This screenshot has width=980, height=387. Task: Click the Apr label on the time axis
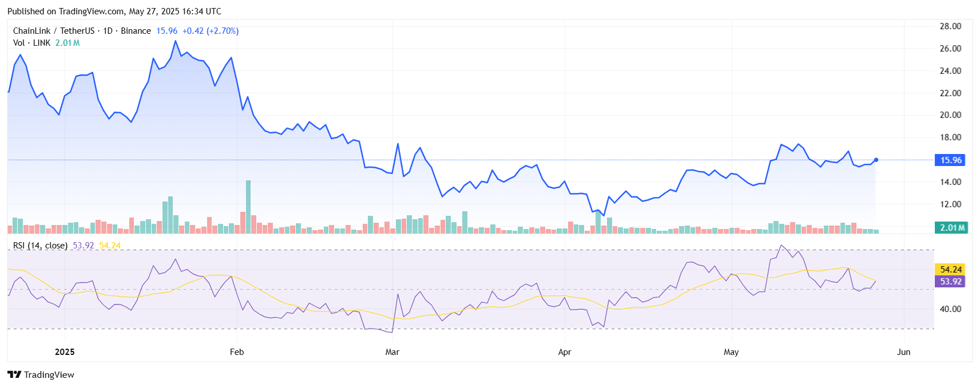pyautogui.click(x=565, y=352)
